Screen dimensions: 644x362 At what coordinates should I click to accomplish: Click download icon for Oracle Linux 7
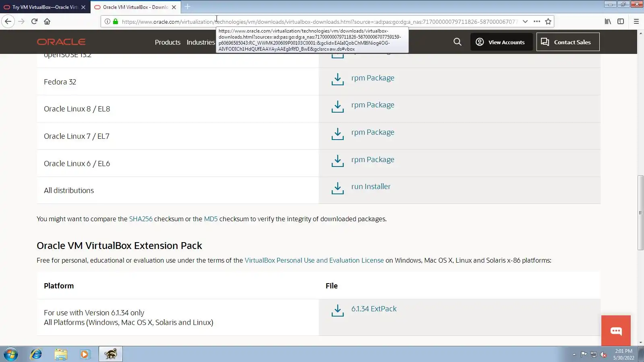tap(338, 134)
